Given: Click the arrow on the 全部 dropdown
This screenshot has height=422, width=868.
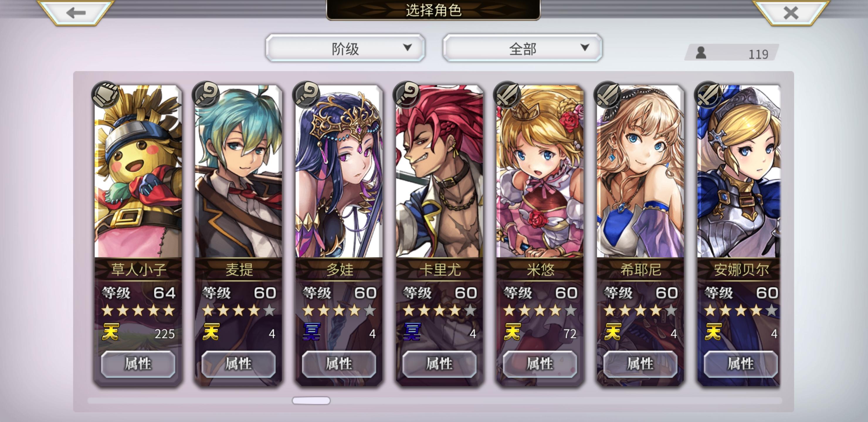Looking at the screenshot, I should [x=585, y=47].
